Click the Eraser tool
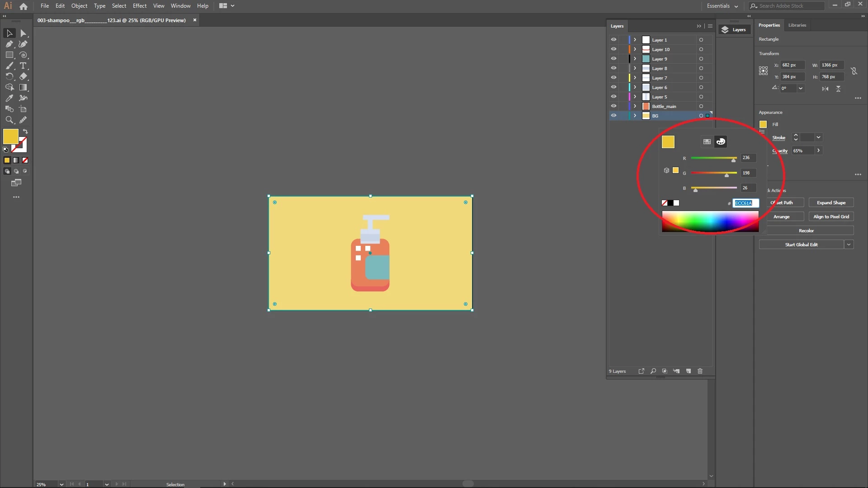 click(24, 76)
